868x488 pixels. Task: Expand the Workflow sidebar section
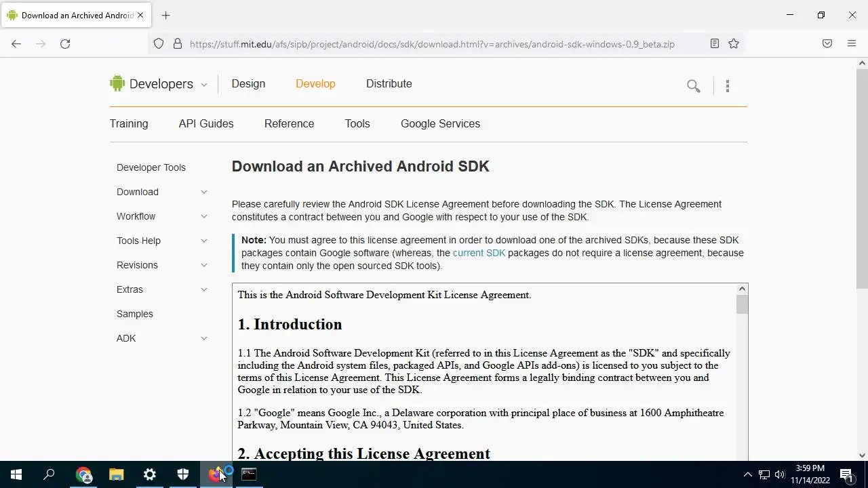(x=203, y=216)
